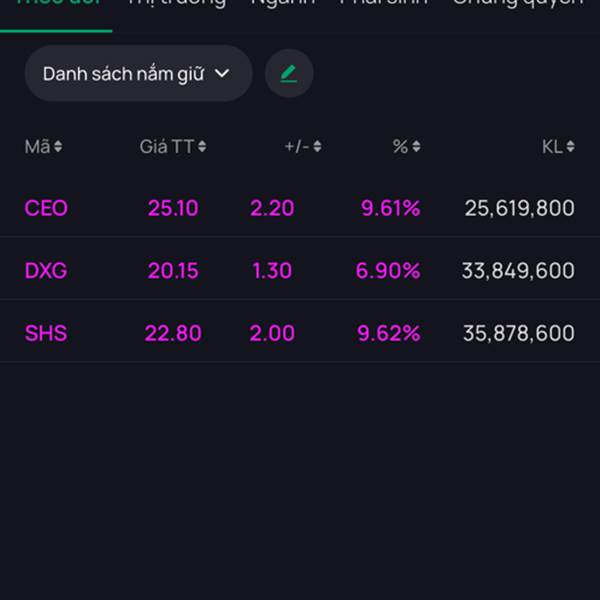Image resolution: width=600 pixels, height=600 pixels.
Task: Switch to the Chứng quyền tab
Action: (x=517, y=4)
